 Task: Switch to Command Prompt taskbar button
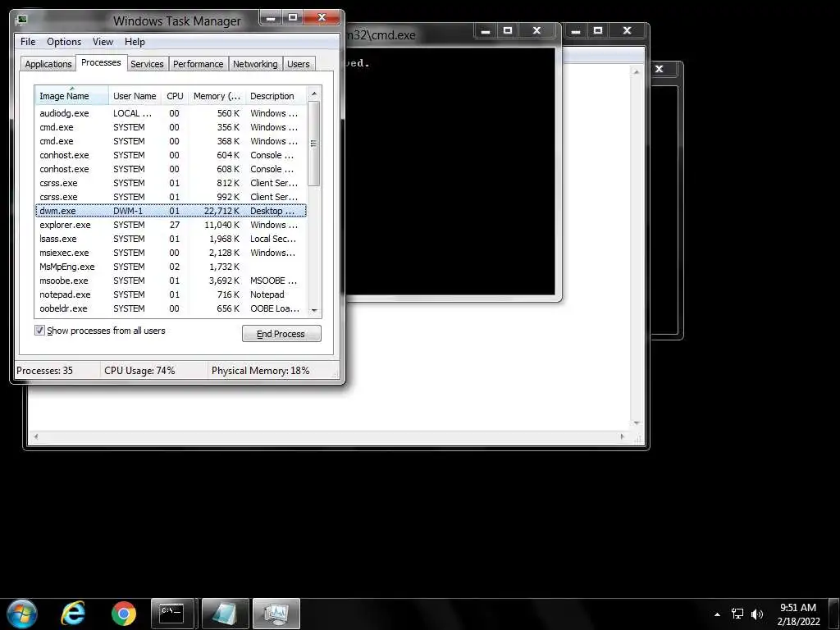[172, 614]
